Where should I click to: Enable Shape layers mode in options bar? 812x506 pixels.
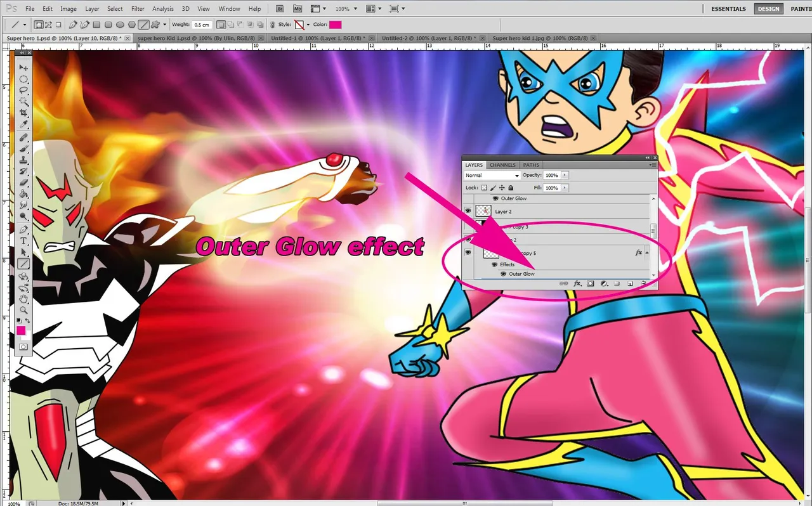pyautogui.click(x=39, y=25)
